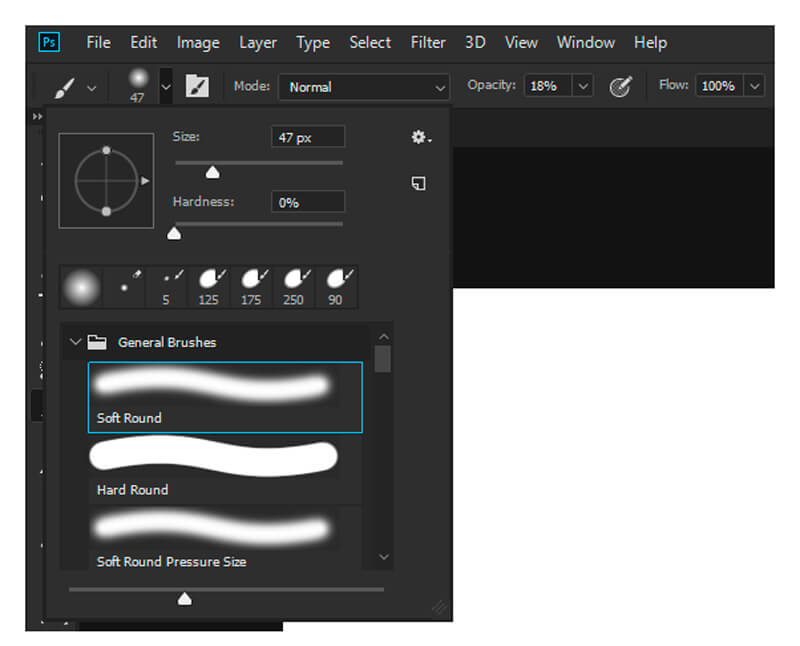The width and height of the screenshot is (800, 646).
Task: Click the Brush tool icon in options bar
Action: 65,87
